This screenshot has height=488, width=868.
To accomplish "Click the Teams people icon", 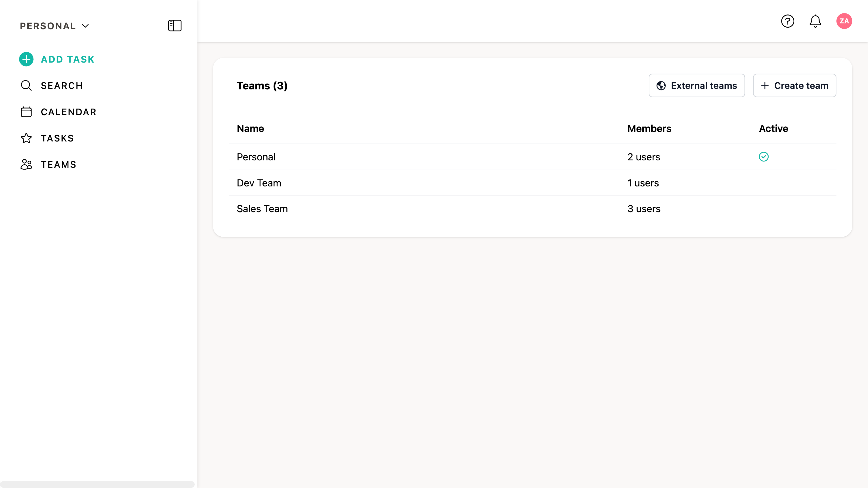I will click(26, 164).
